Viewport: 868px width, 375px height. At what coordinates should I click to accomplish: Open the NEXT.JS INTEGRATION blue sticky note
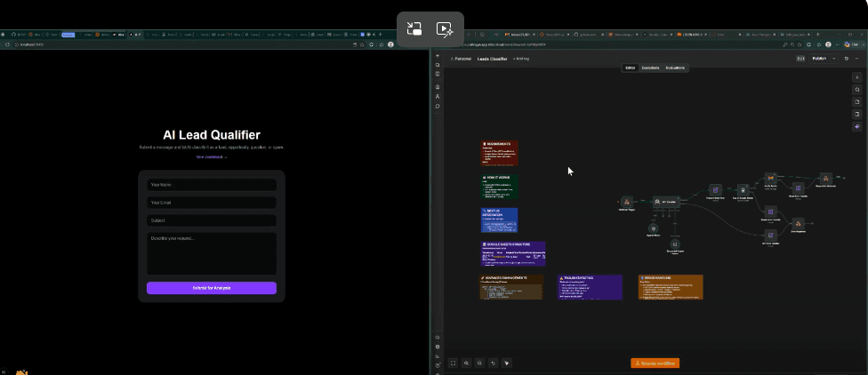[499, 219]
